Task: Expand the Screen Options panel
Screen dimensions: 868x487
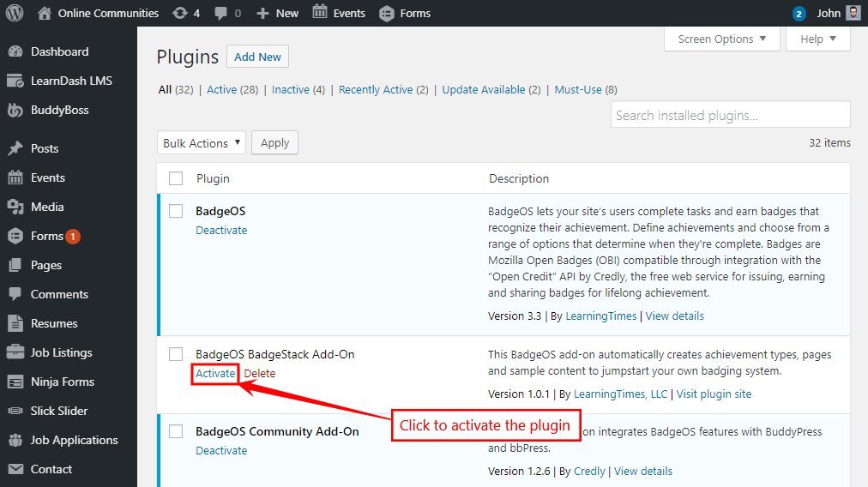Action: [x=722, y=39]
